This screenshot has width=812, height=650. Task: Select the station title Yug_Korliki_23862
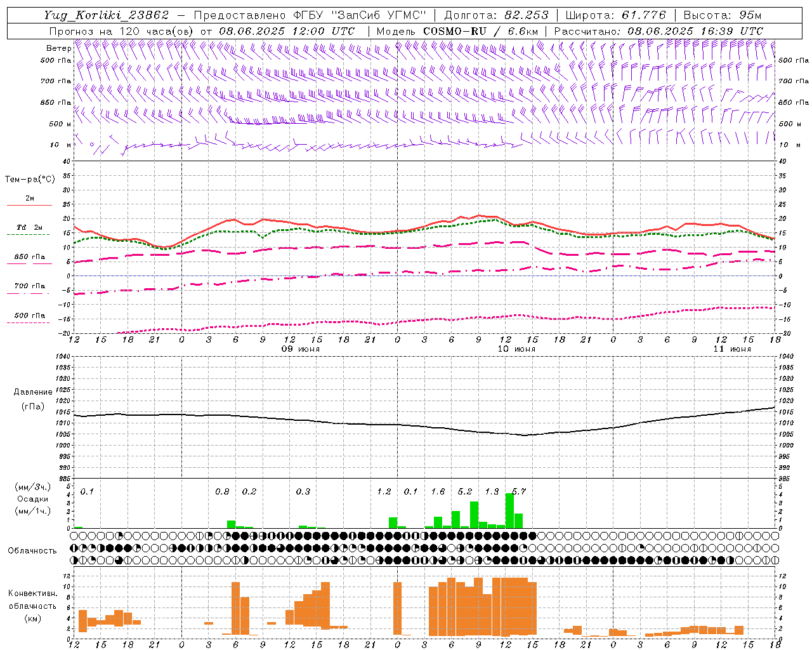tap(107, 15)
